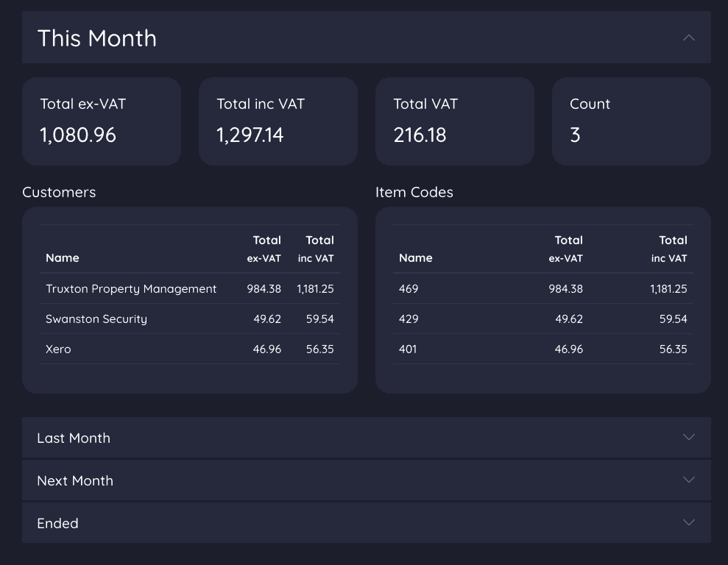The height and width of the screenshot is (565, 728).
Task: Collapse This Month section using chevron
Action: (688, 38)
